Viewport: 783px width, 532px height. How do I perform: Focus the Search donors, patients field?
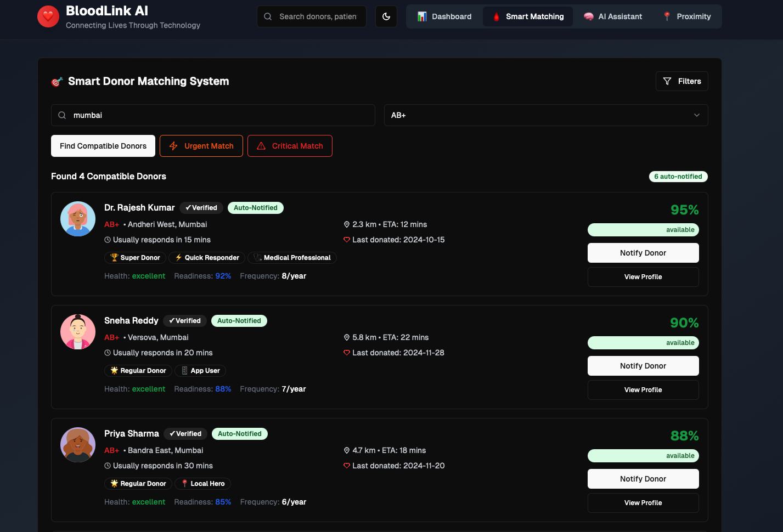point(312,16)
